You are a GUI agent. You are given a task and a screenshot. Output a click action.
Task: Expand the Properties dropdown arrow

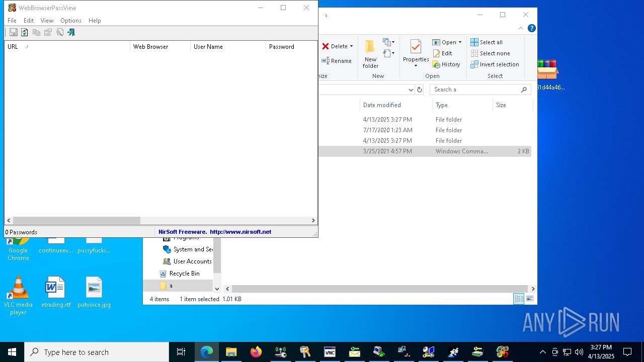(x=416, y=66)
